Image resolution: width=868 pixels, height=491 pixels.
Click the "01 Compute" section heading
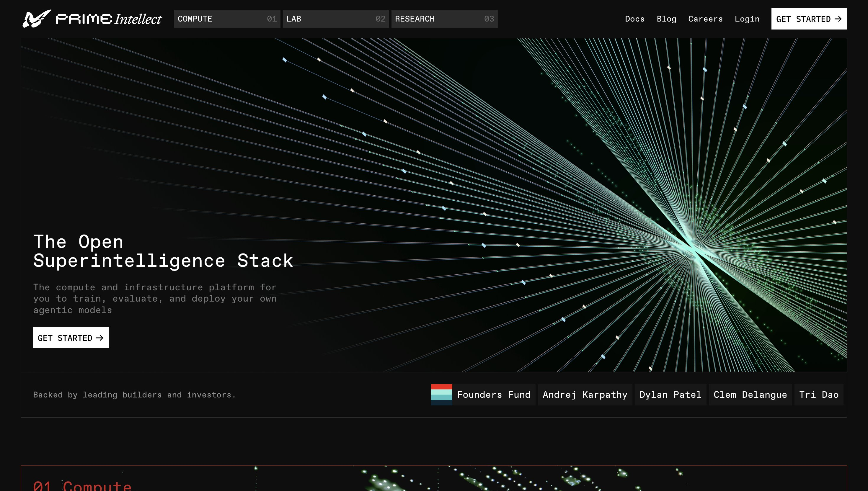[x=82, y=486]
